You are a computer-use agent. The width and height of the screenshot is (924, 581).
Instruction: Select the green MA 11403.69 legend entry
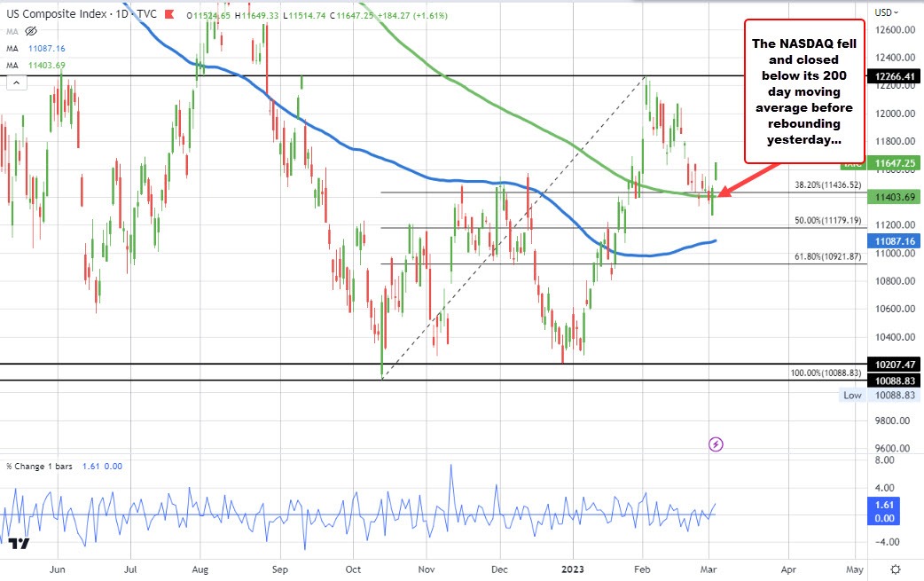(x=36, y=66)
